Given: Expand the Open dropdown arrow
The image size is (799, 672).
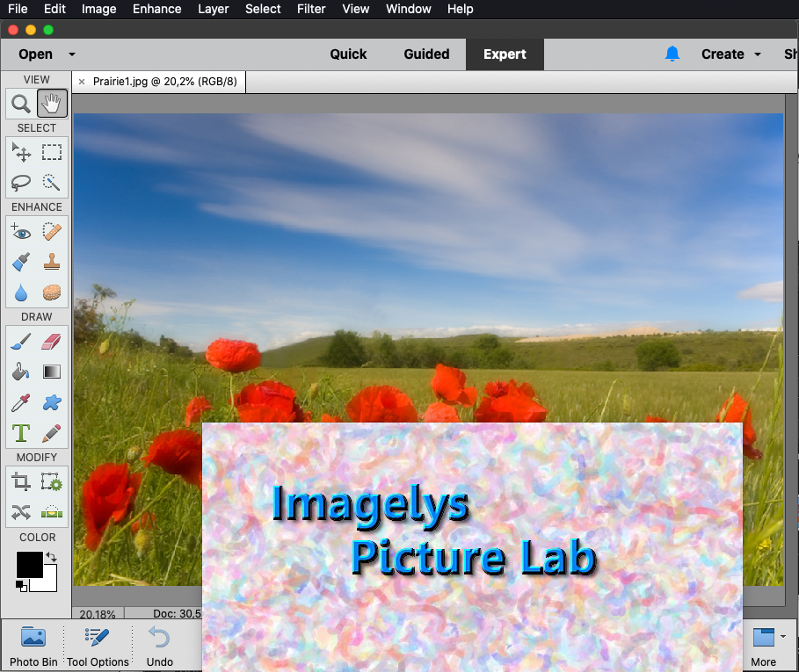Looking at the screenshot, I should point(72,54).
